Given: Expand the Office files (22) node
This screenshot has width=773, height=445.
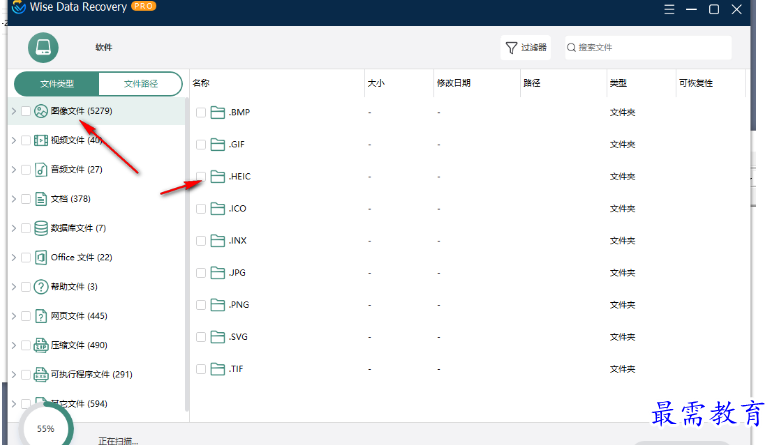Looking at the screenshot, I should click(14, 257).
